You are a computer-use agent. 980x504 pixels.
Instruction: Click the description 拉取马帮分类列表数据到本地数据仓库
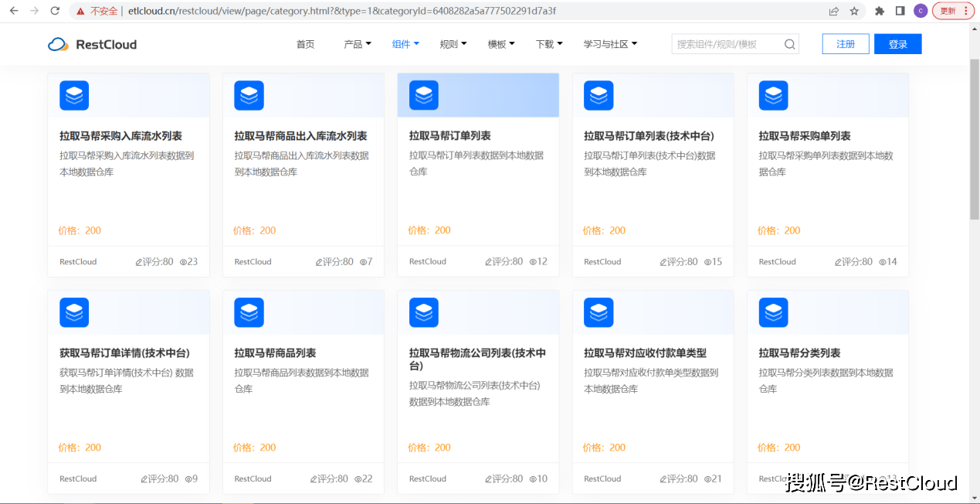(826, 380)
